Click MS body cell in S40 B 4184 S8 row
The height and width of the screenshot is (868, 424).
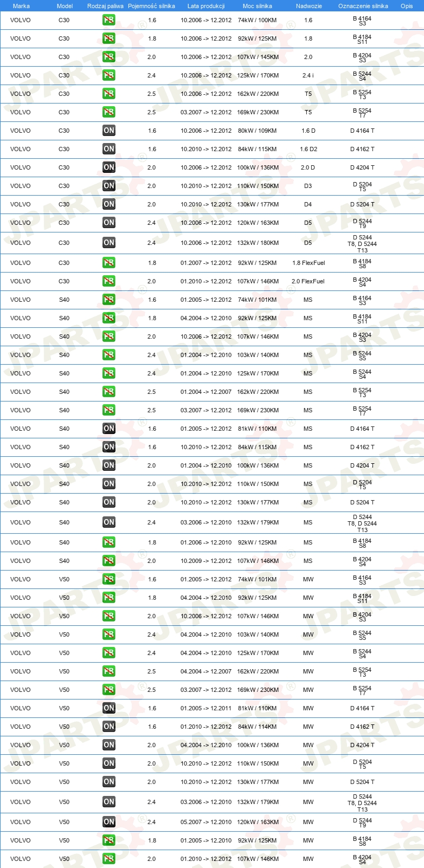coord(308,542)
